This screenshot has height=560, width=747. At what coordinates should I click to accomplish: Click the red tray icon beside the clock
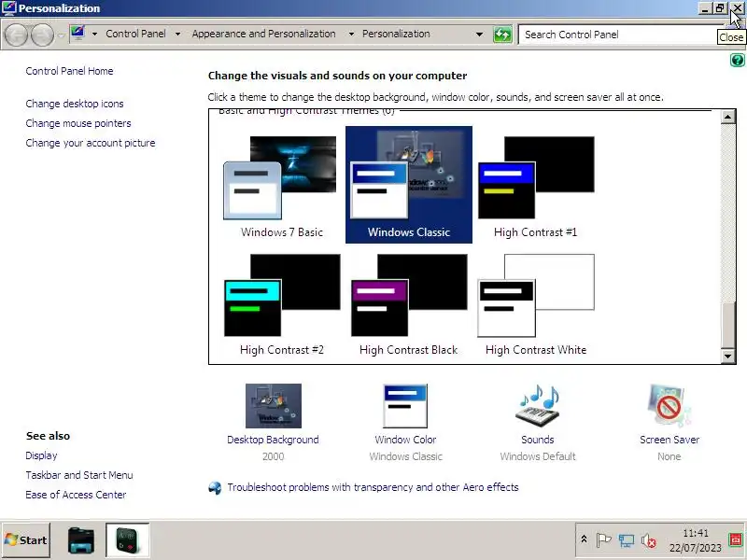click(736, 539)
